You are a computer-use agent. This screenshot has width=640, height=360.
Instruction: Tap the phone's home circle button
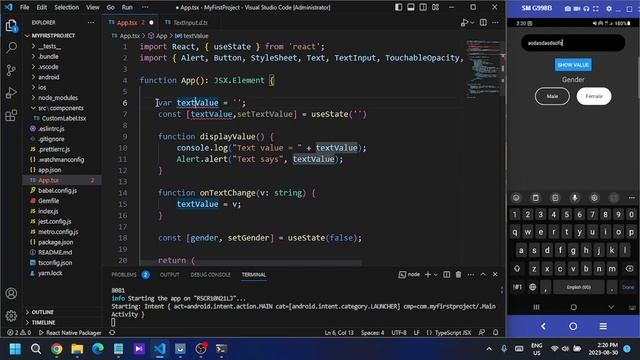(573, 326)
